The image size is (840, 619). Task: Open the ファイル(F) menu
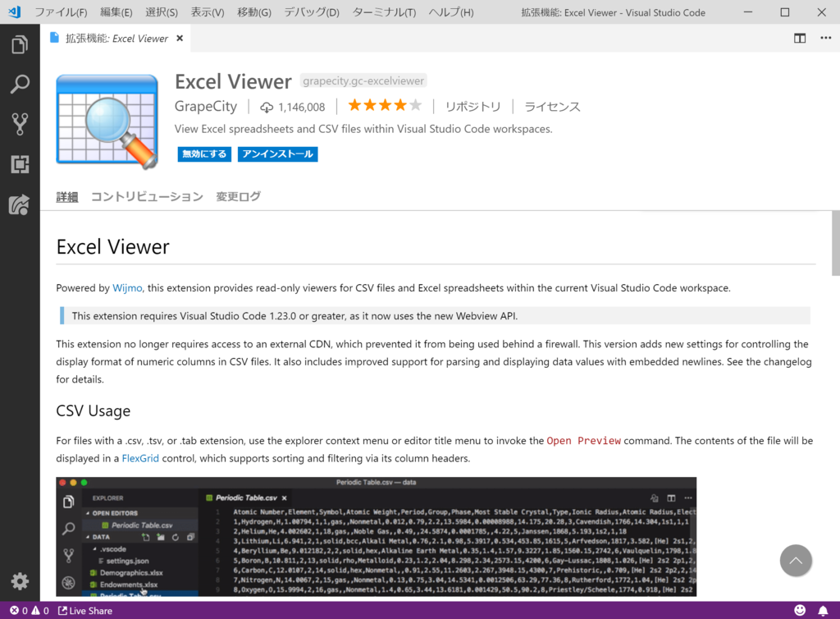pos(61,11)
